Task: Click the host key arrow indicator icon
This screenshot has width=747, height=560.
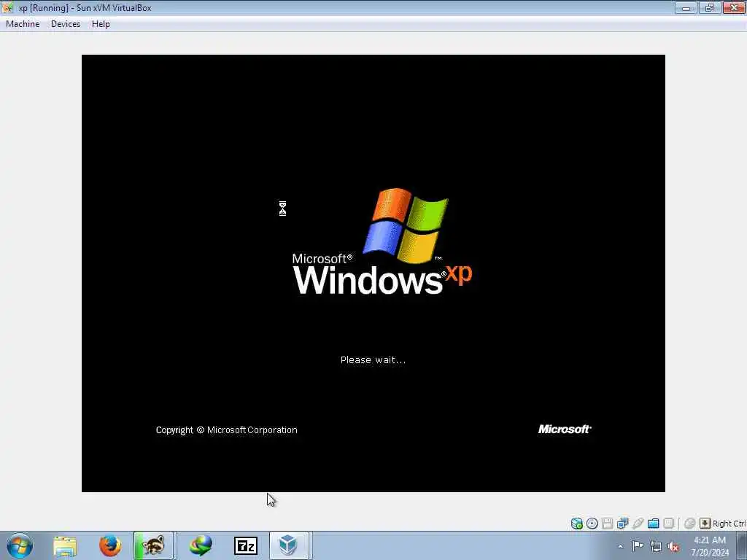Action: pyautogui.click(x=705, y=524)
